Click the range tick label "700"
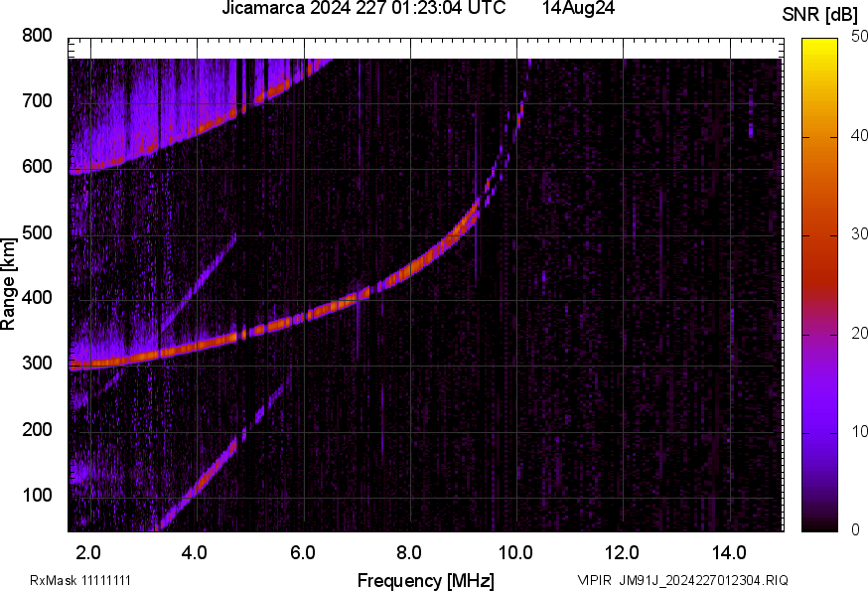The width and height of the screenshot is (868, 591). tap(37, 101)
